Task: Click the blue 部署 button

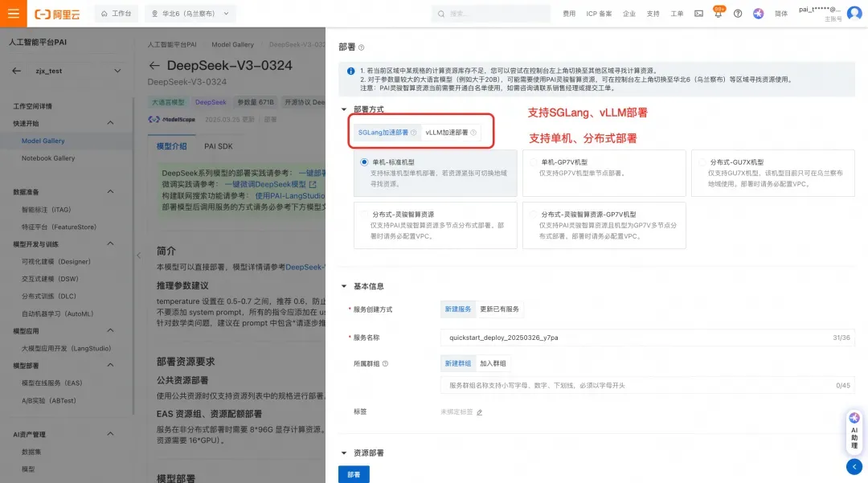Action: click(354, 475)
